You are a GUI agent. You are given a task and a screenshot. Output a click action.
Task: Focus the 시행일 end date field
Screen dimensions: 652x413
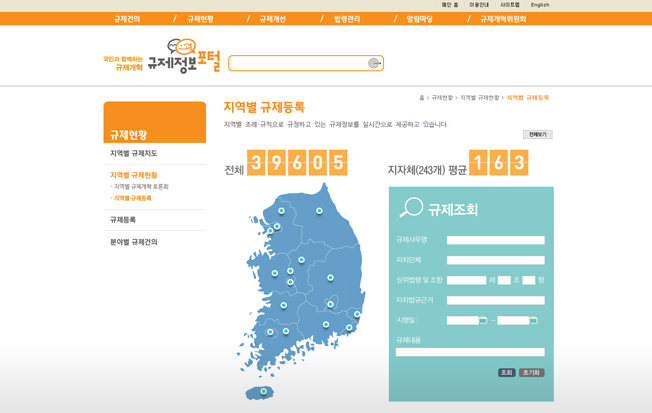(x=513, y=320)
